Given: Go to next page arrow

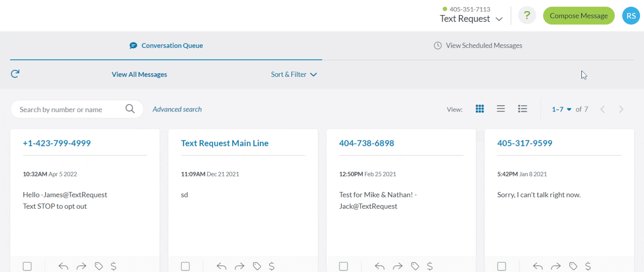Looking at the screenshot, I should (621, 109).
